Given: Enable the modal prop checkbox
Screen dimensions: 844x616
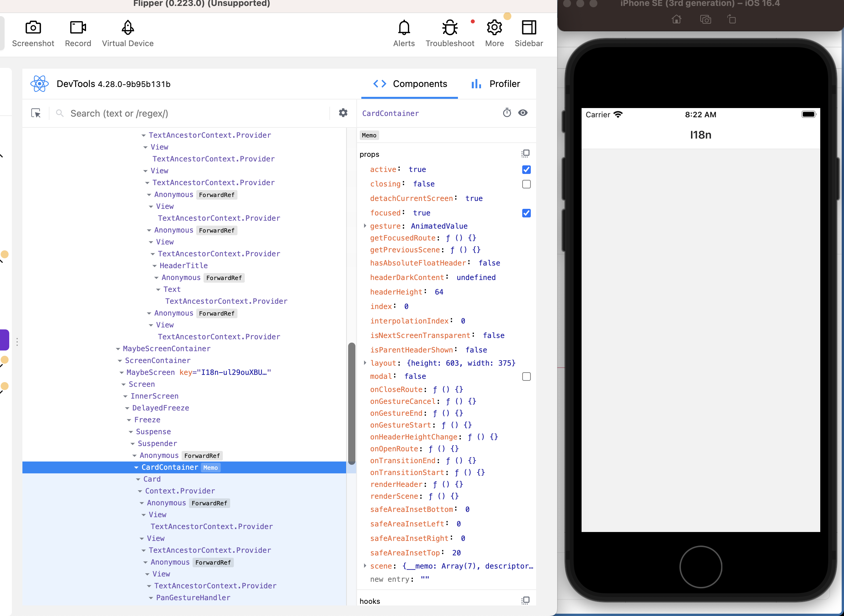Looking at the screenshot, I should (x=526, y=377).
